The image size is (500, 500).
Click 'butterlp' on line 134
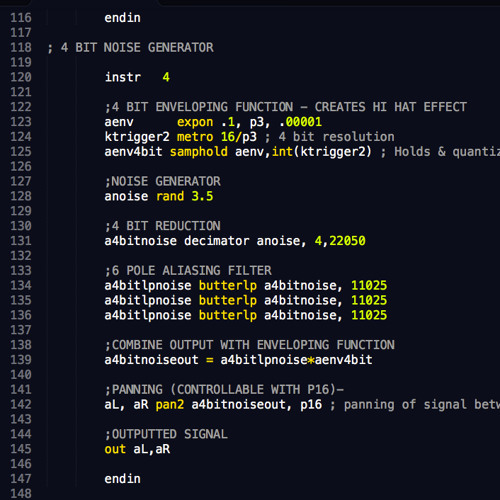(x=228, y=285)
